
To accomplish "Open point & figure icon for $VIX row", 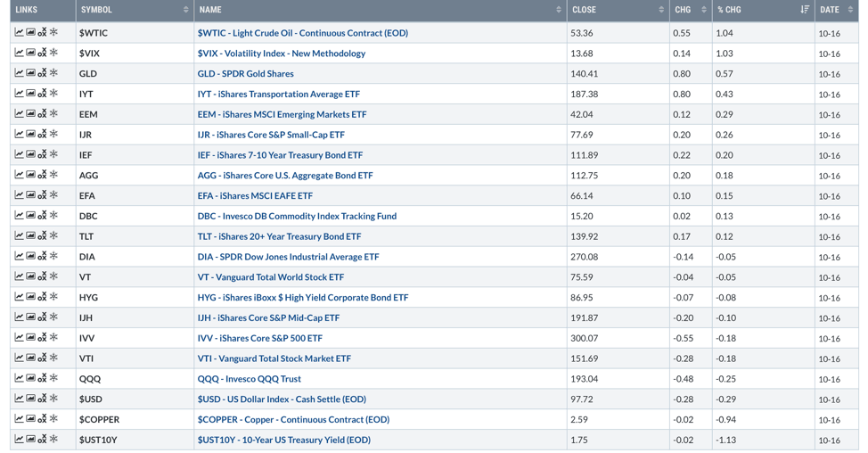I will [42, 53].
